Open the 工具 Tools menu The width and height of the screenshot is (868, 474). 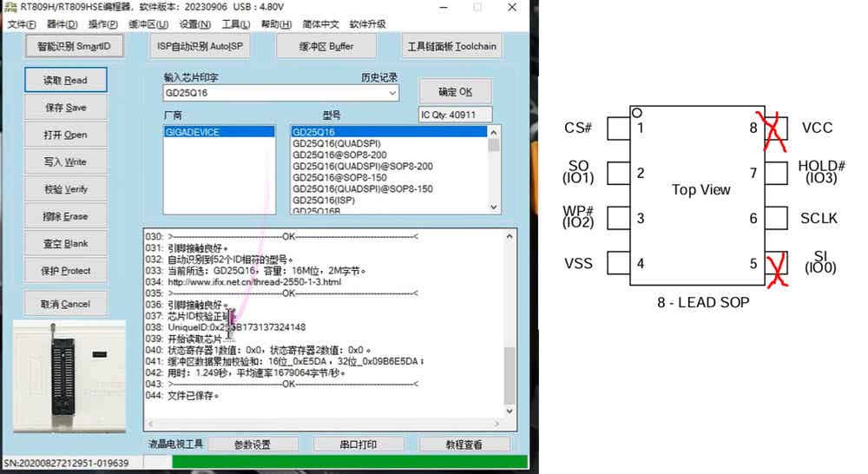tap(236, 24)
